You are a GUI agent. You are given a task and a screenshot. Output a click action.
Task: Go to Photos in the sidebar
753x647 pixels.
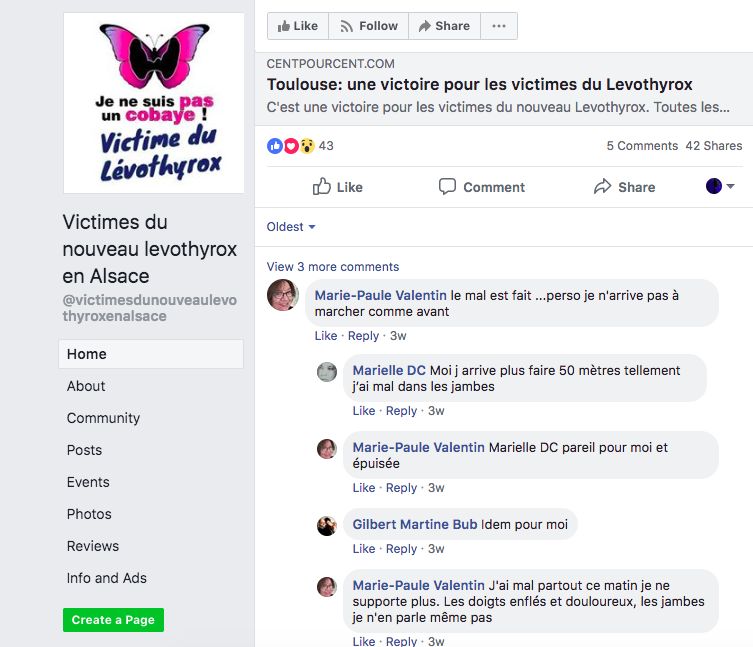tap(89, 514)
